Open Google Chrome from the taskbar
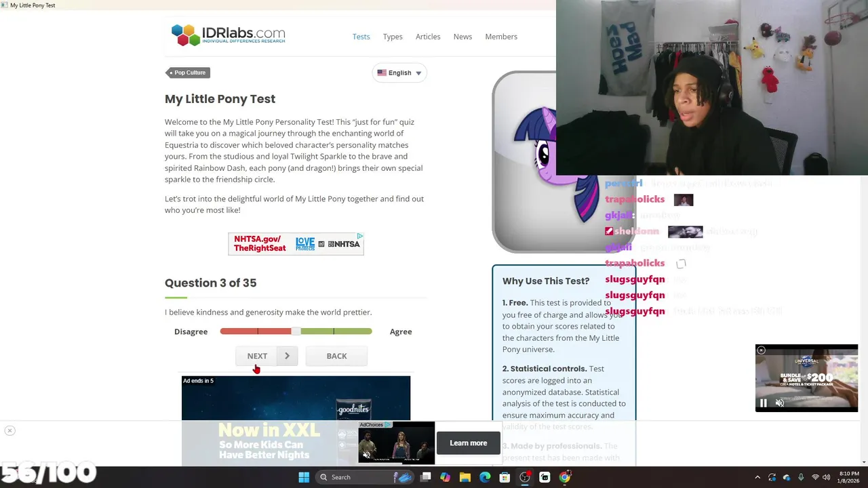This screenshot has width=868, height=488. pos(564,477)
